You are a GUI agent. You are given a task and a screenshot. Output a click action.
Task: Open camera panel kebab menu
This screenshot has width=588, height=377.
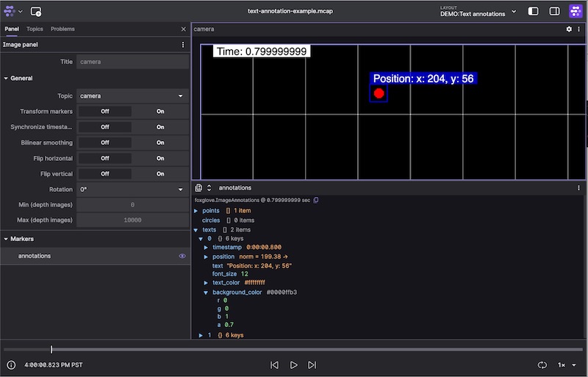pos(578,29)
